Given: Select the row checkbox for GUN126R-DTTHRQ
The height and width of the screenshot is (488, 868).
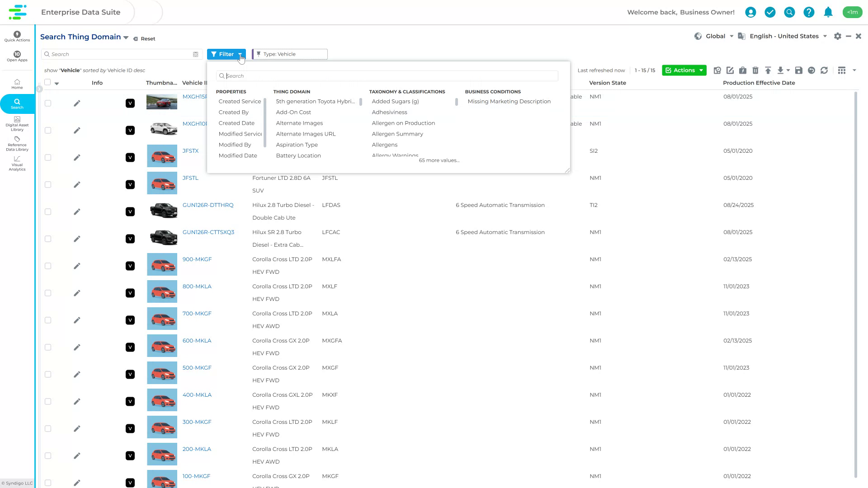Looking at the screenshot, I should point(48,211).
